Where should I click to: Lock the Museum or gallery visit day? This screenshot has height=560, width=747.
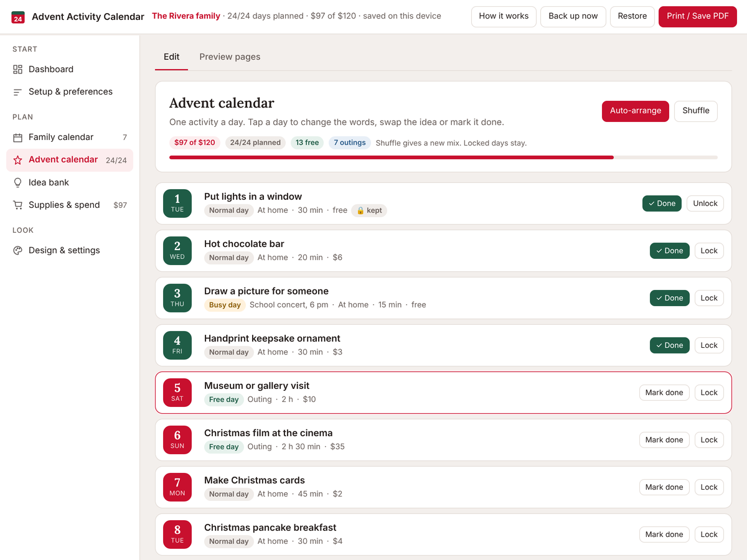click(x=709, y=393)
